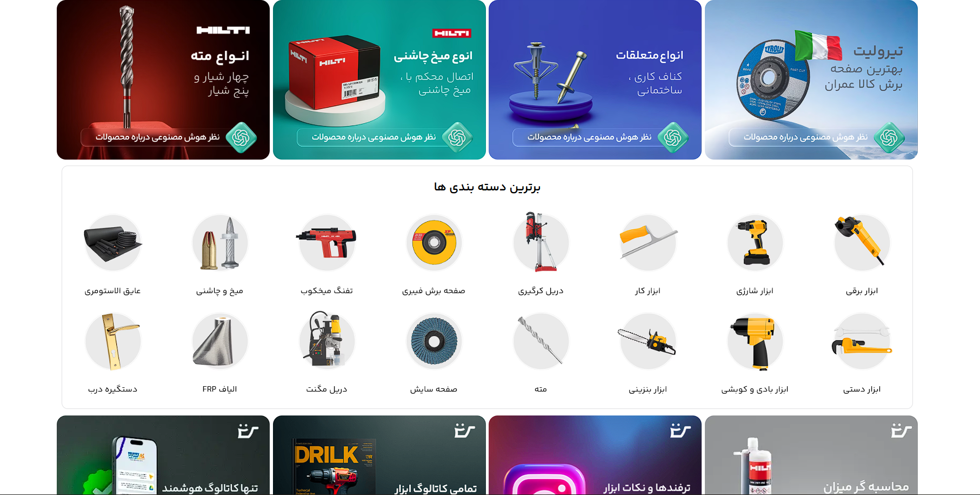
Task: Open the ابزار دستی pipe wrench icon
Action: 862,341
